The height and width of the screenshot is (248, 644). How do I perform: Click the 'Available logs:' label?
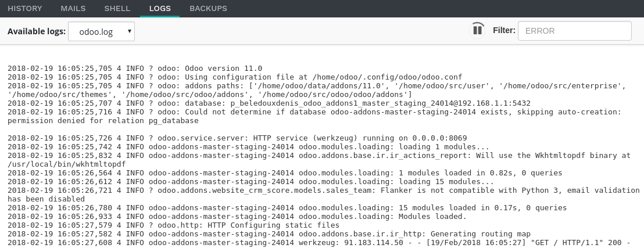pyautogui.click(x=35, y=31)
